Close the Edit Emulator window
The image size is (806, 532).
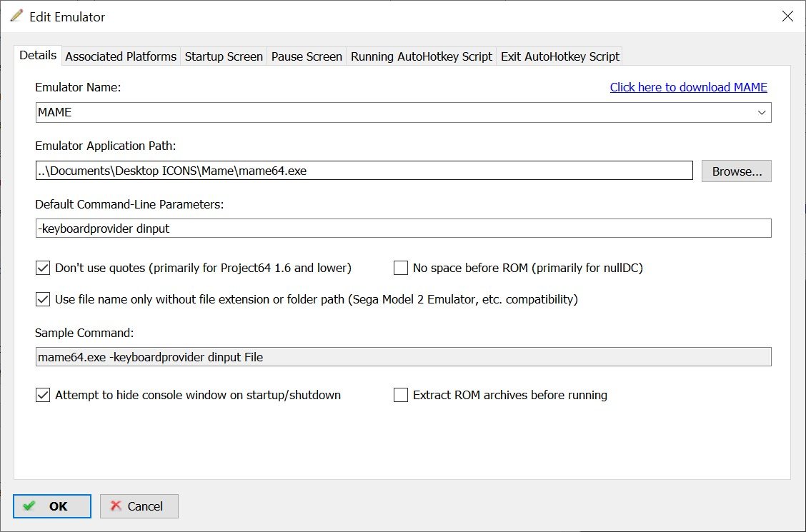coord(787,16)
